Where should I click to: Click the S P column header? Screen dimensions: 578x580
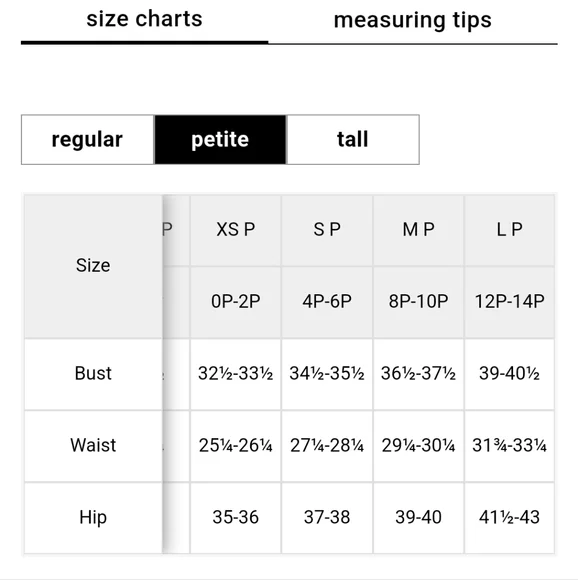327,230
